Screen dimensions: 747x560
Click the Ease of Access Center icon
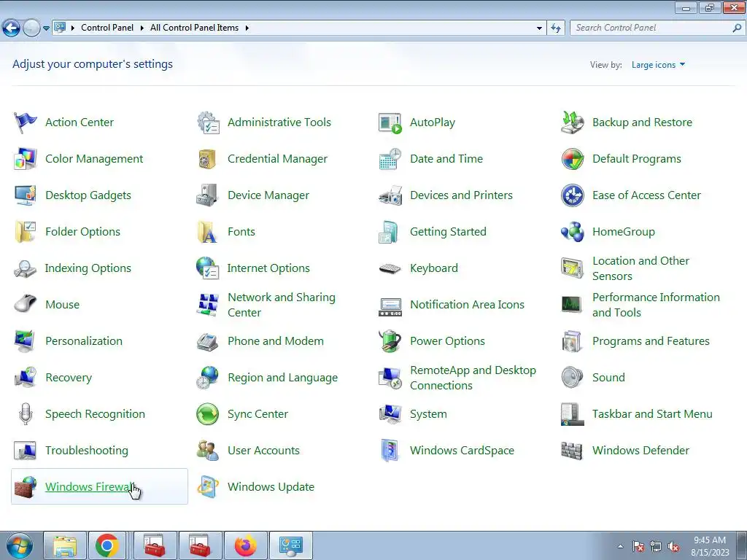tap(572, 195)
